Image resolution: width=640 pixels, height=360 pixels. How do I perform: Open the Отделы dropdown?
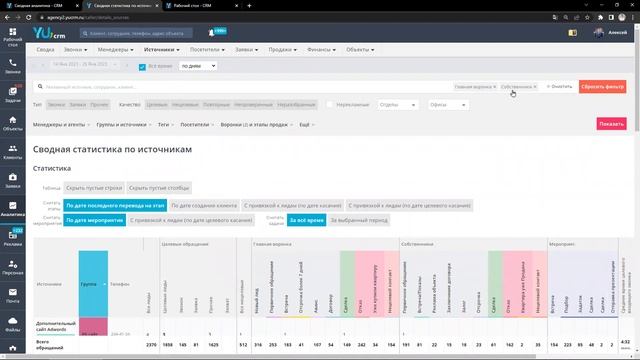click(398, 105)
